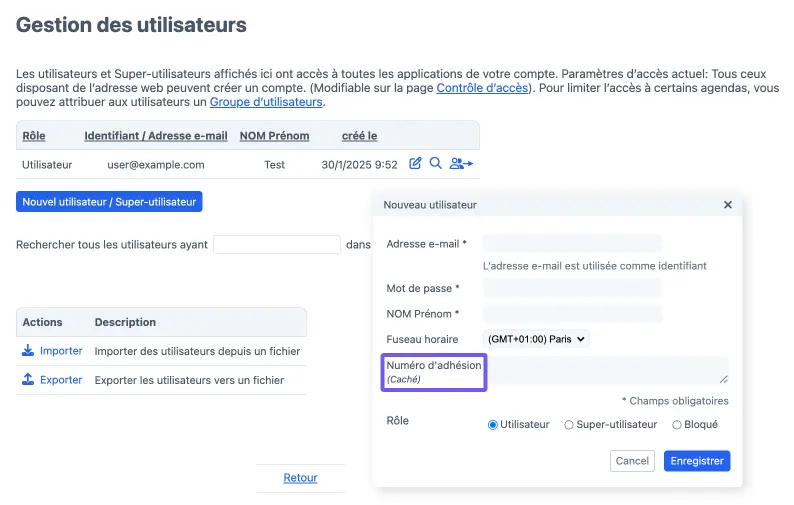Sort by the Rôle column header

(34, 136)
